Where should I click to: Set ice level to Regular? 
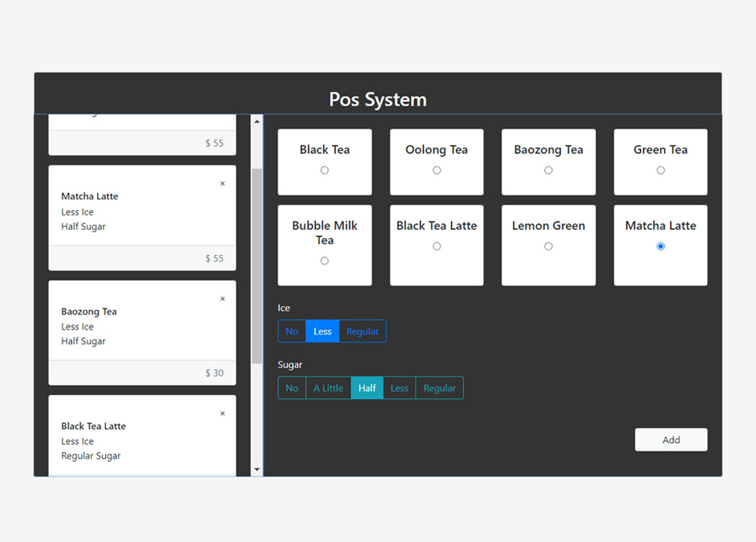[x=362, y=331]
